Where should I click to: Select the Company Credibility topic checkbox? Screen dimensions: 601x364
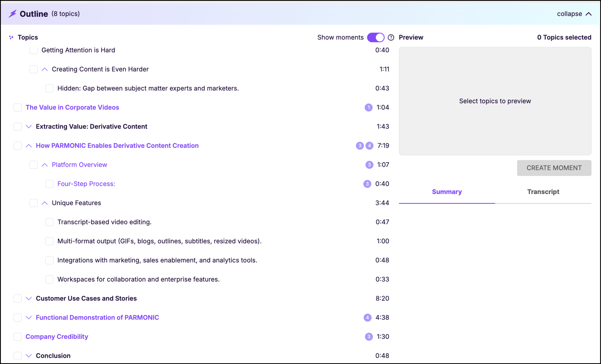(x=18, y=337)
